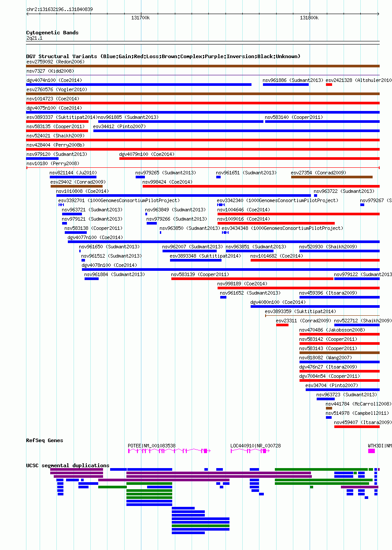Open the esv34412 (Pinto2007) variant label
The width and height of the screenshot is (392, 550).
tap(119, 126)
